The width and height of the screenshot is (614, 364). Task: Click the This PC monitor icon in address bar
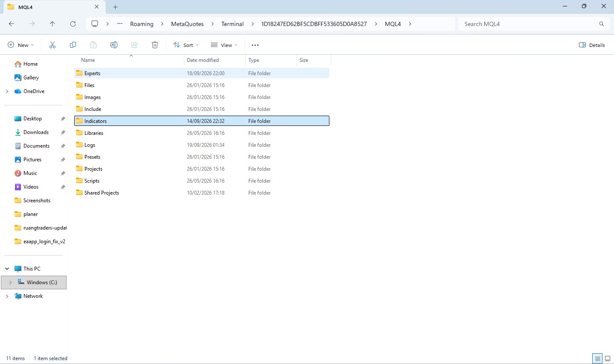[95, 24]
